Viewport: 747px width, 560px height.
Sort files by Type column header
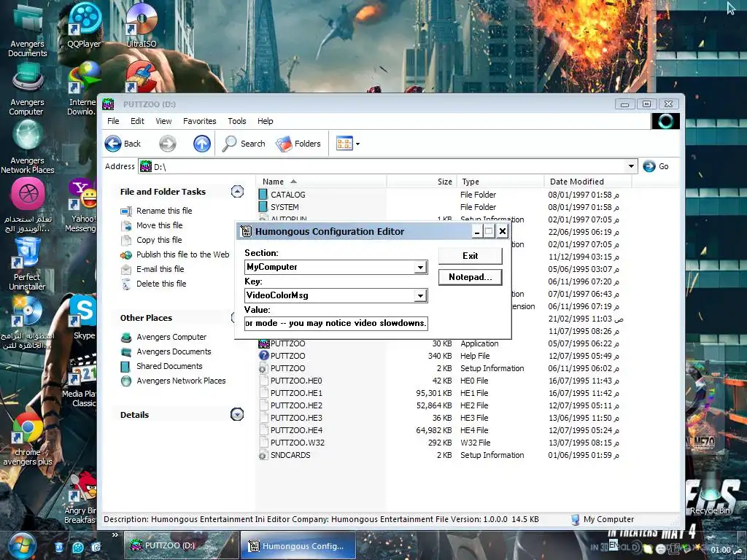click(500, 182)
